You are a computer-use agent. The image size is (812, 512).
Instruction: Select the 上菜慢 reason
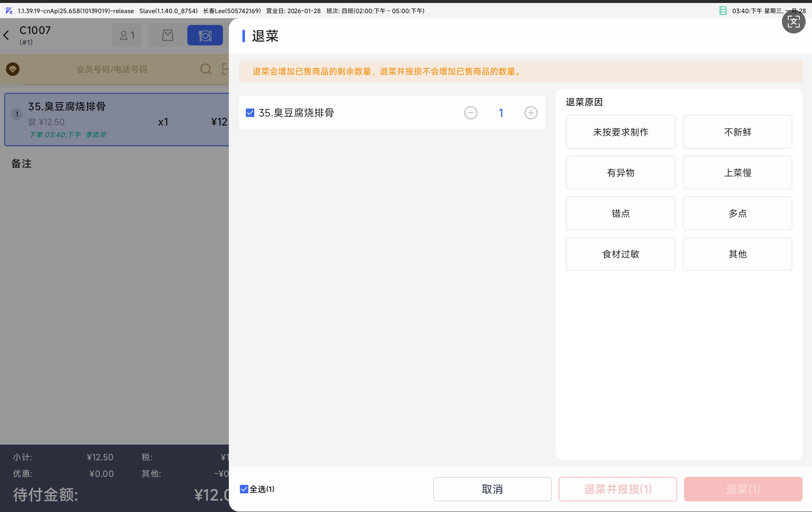(x=737, y=173)
